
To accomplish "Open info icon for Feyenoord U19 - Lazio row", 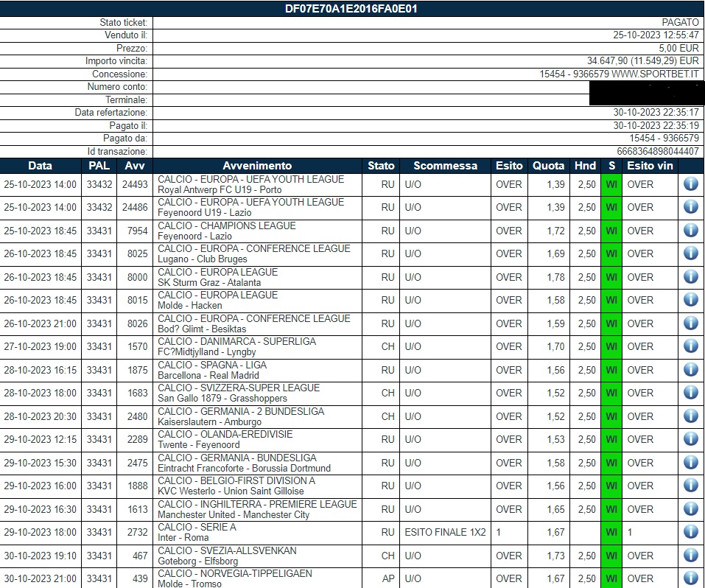I will coord(690,207).
